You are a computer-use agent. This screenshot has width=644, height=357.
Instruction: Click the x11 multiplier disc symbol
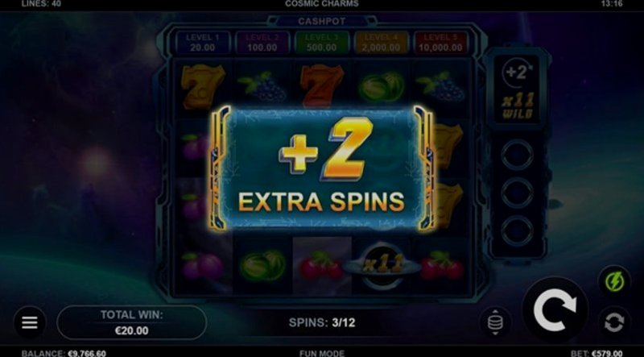pos(382,266)
